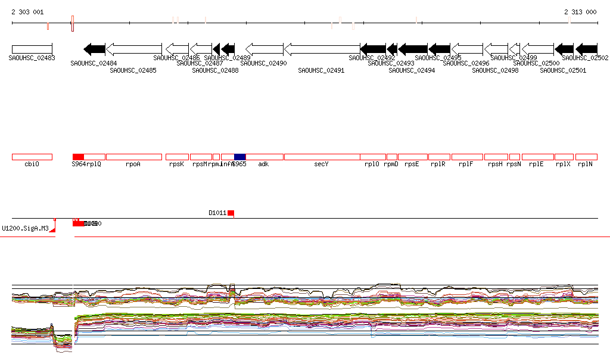Select the black SAOUHSC_02502 gene arrow
This screenshot has width=610, height=364.
(x=587, y=49)
